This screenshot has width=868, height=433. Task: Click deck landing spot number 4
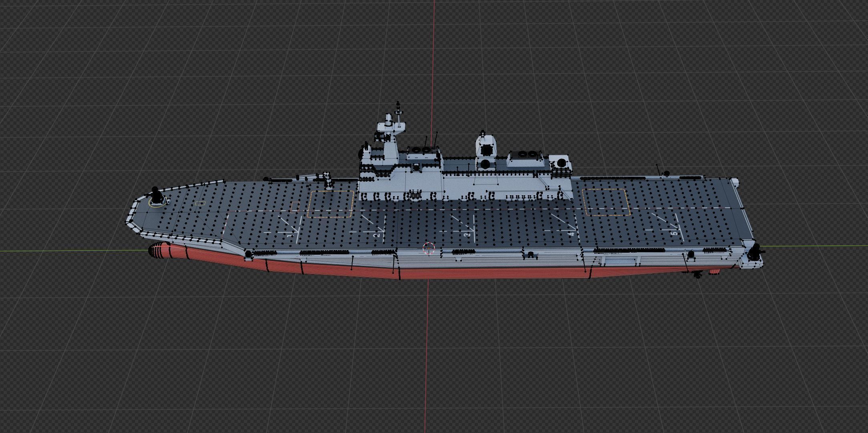(571, 234)
